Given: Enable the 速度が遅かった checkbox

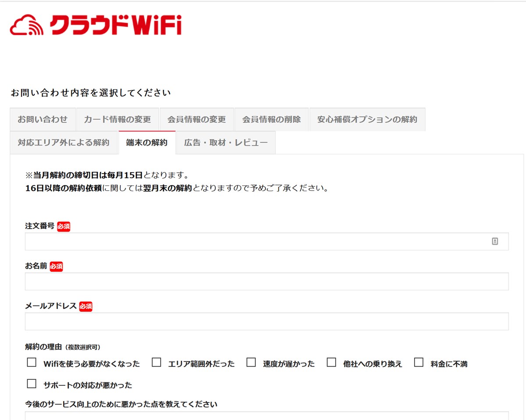Looking at the screenshot, I should click(x=251, y=363).
